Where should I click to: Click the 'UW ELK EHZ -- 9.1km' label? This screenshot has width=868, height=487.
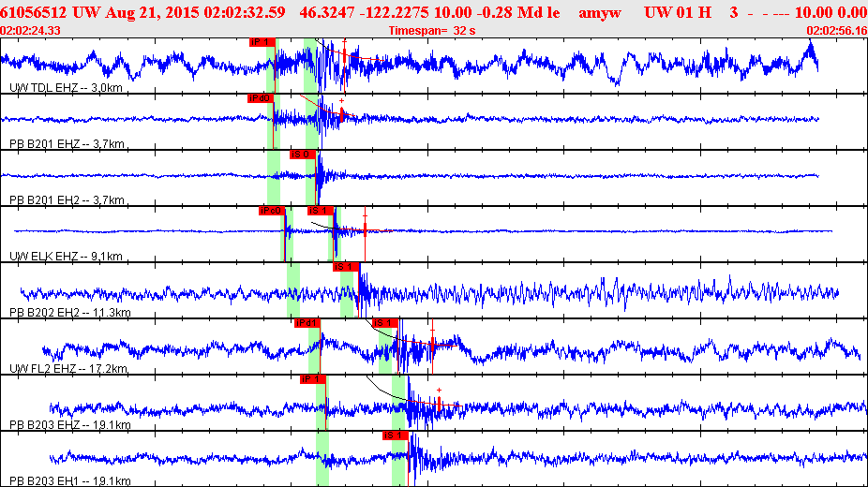tap(66, 257)
